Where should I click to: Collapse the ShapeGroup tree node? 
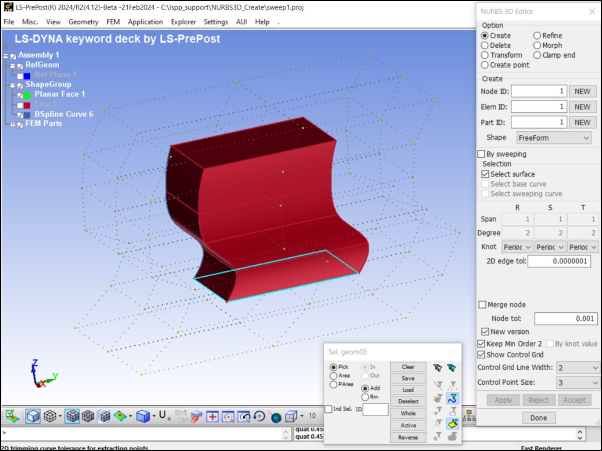[x=5, y=85]
